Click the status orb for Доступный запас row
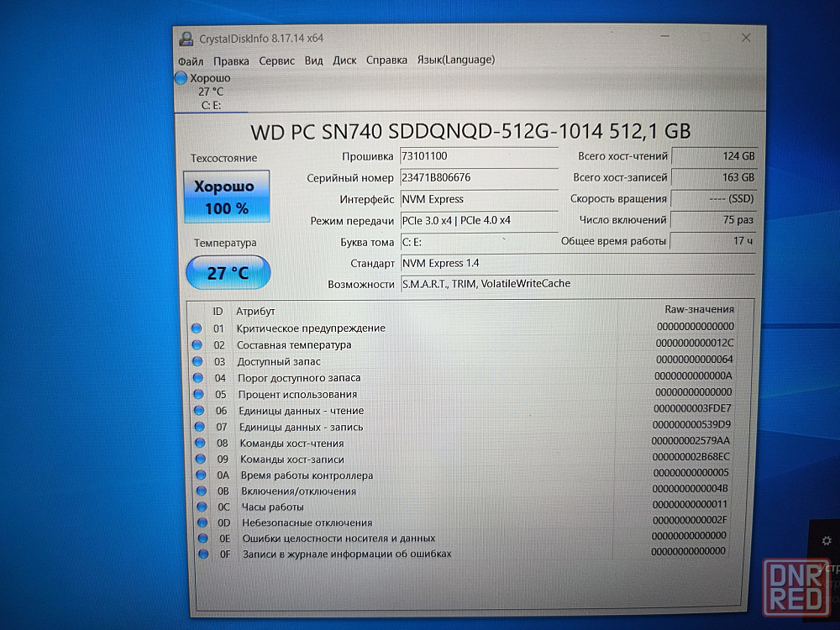 coord(197,361)
